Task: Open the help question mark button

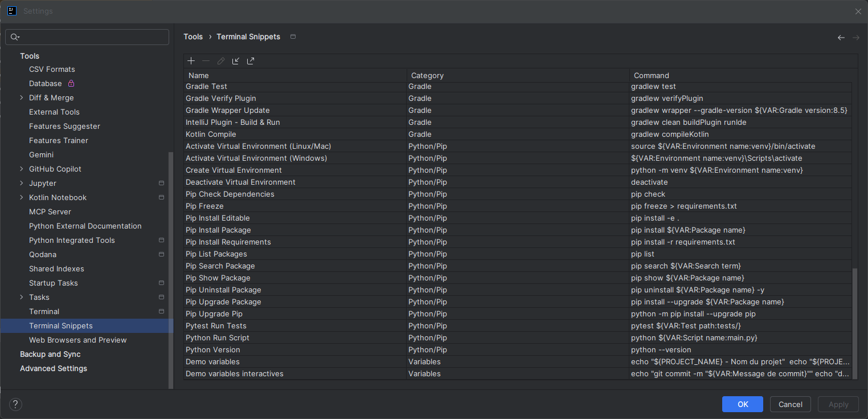Action: 15,404
